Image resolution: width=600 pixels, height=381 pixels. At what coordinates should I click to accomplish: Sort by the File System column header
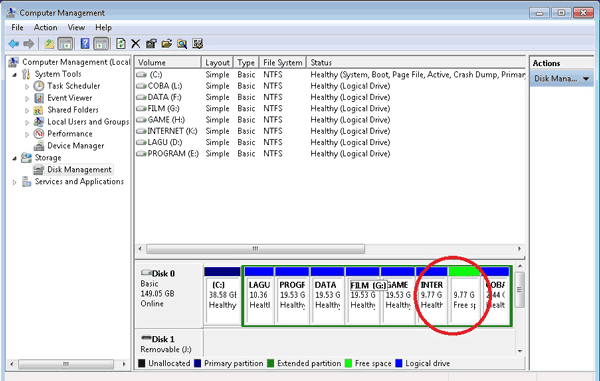[x=283, y=62]
